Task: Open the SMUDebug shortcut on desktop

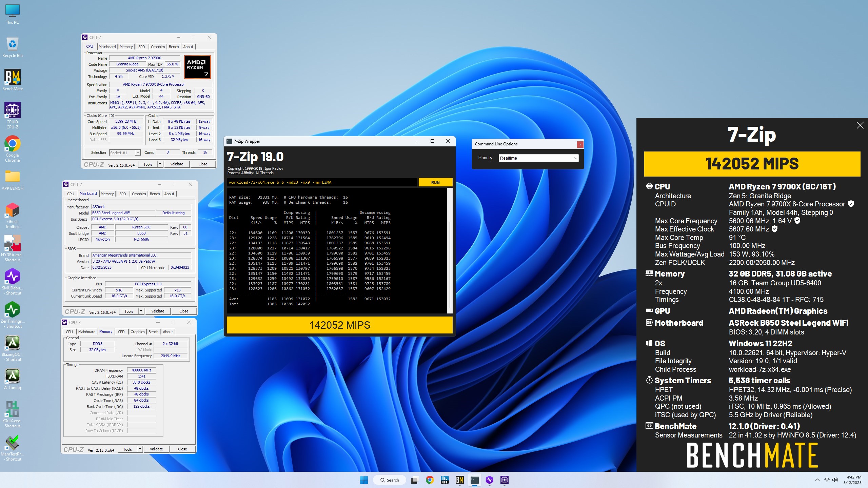Action: tap(13, 282)
